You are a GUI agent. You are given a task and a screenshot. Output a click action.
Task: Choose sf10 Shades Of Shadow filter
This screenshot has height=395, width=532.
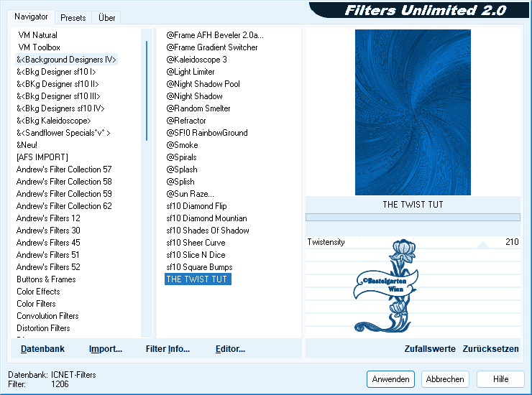[208, 231]
